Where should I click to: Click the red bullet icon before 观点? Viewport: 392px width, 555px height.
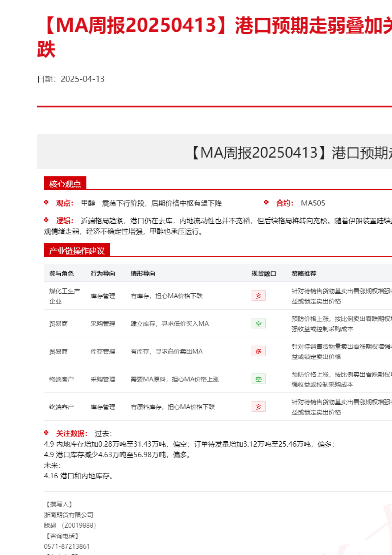tap(46, 203)
